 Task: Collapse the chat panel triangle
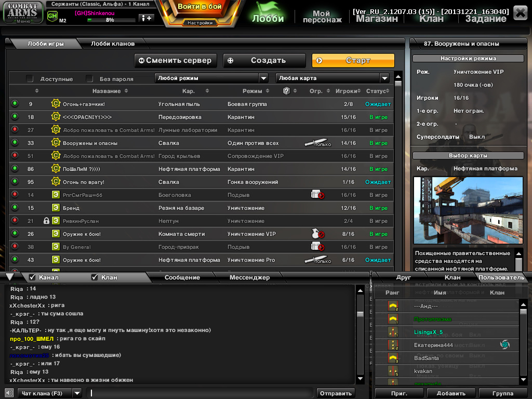pyautogui.click(x=10, y=276)
